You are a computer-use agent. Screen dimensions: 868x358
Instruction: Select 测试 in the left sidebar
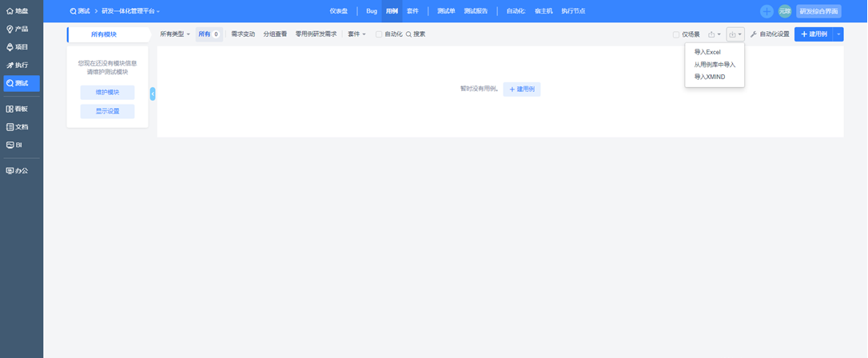coord(21,84)
